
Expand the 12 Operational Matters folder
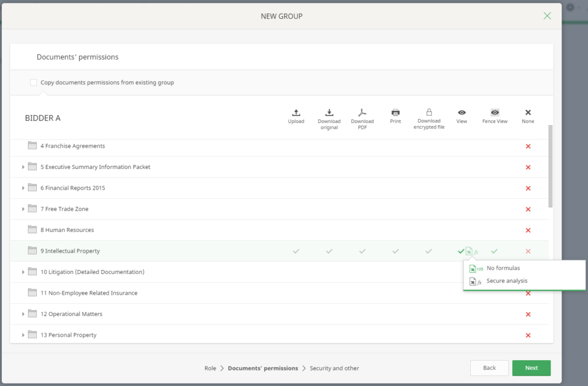pyautogui.click(x=24, y=314)
